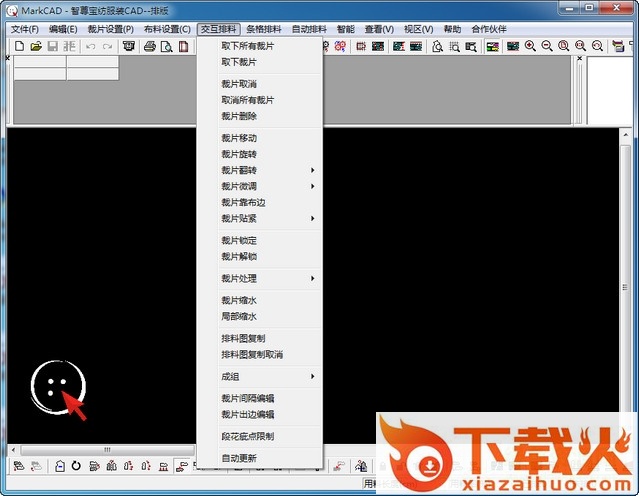Open the 裁片设置(P) menu

click(x=110, y=29)
